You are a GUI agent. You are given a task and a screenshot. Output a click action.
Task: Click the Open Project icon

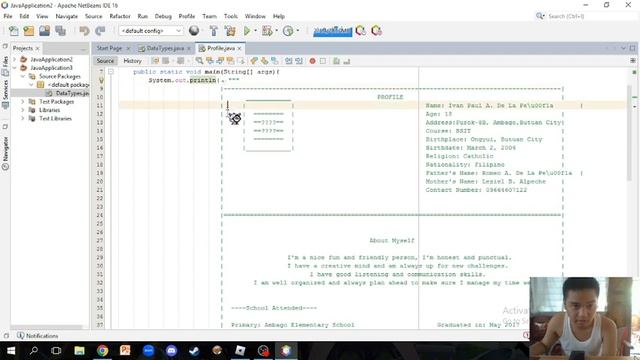click(x=44, y=31)
